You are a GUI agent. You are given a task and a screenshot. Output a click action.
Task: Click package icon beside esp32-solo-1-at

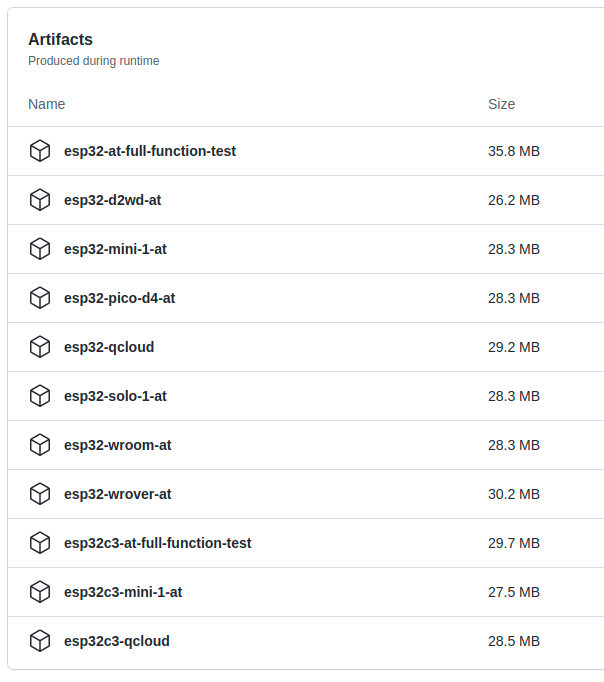click(40, 396)
